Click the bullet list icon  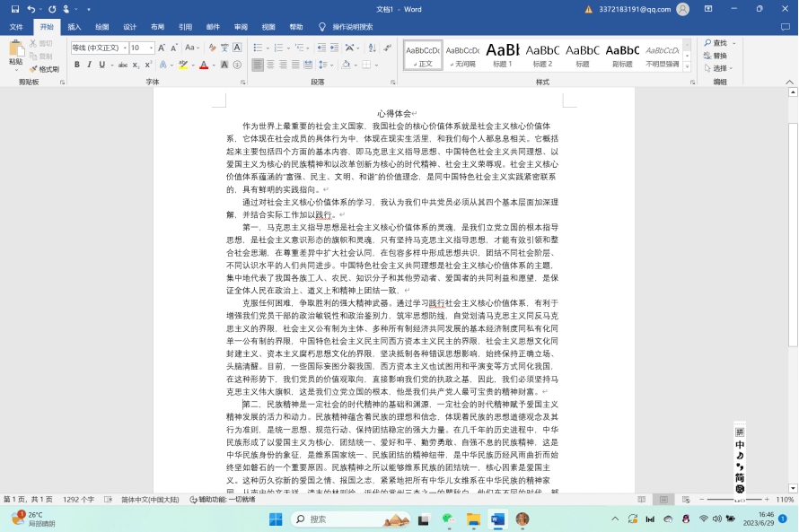click(258, 48)
